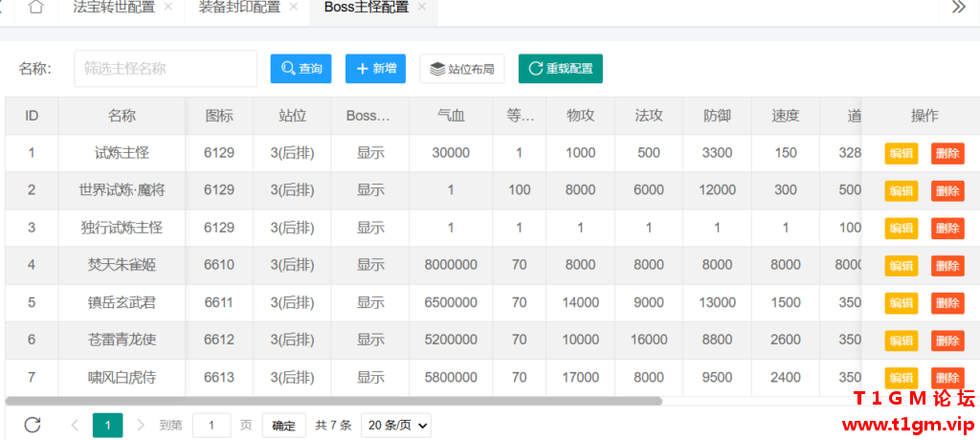Edit the 啸风白虎侍 row

902,378
